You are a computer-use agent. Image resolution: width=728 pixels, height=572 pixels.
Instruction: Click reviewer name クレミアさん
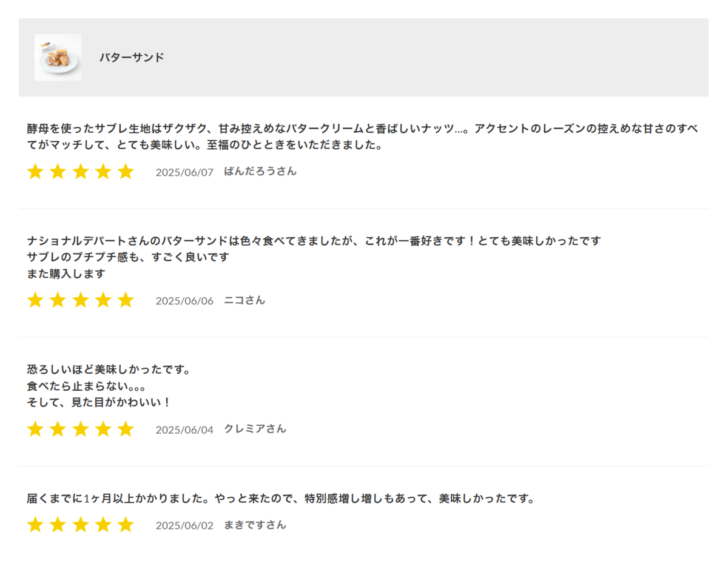[x=255, y=429]
